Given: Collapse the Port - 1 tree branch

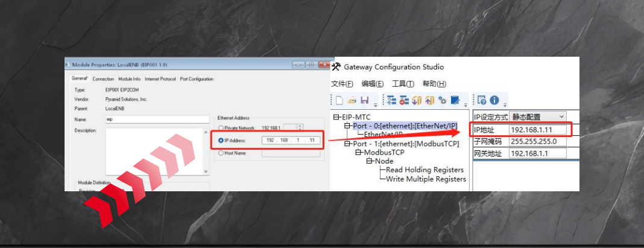Looking at the screenshot, I should click(x=347, y=144).
